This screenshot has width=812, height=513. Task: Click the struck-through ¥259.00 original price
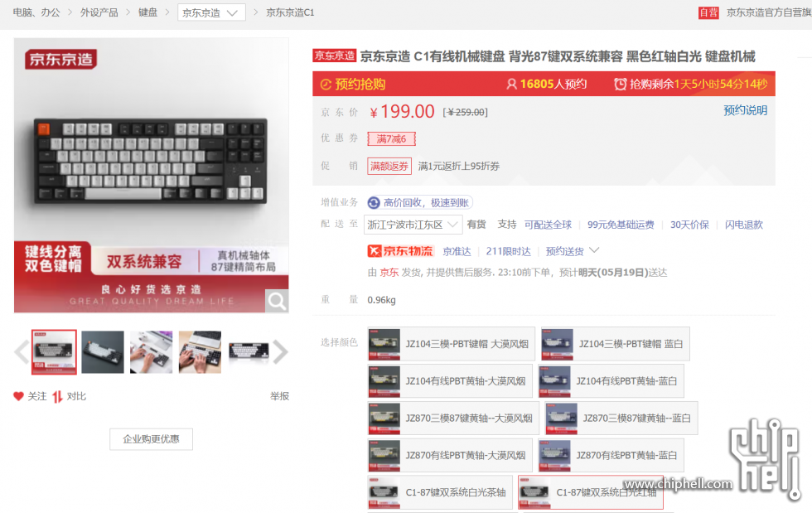tap(465, 112)
